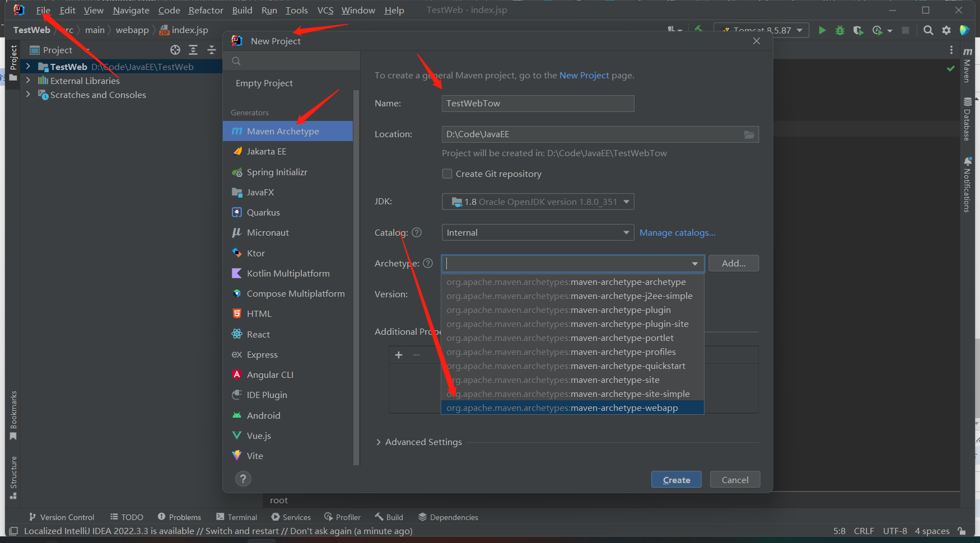The image size is (980, 543).
Task: Choose Kotlin Multiplatform generator
Action: click(288, 273)
